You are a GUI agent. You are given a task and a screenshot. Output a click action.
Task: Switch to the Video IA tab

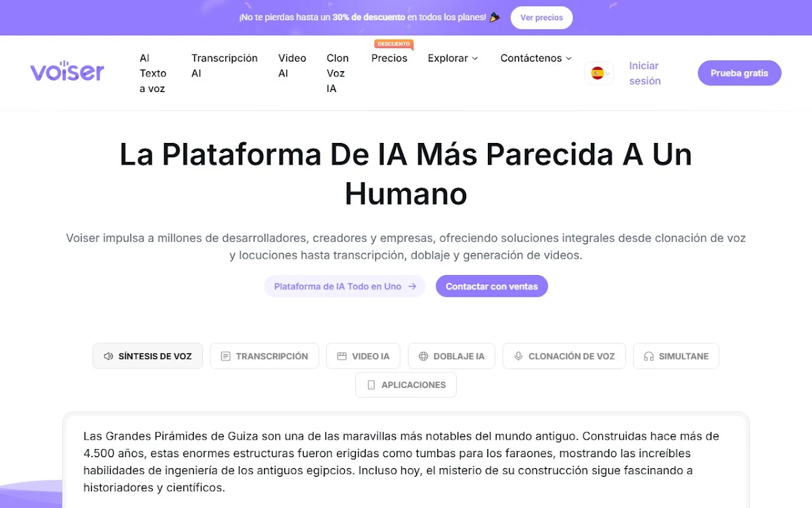363,356
